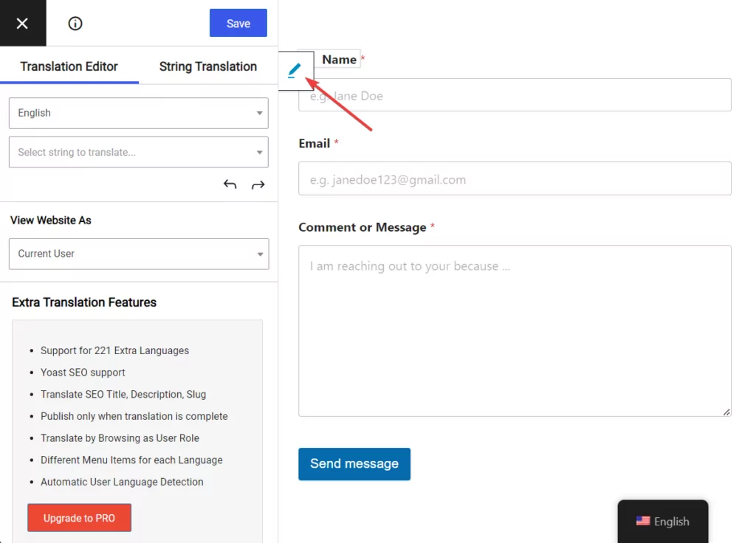Click the US flag icon
The width and height of the screenshot is (756, 543).
point(643,521)
